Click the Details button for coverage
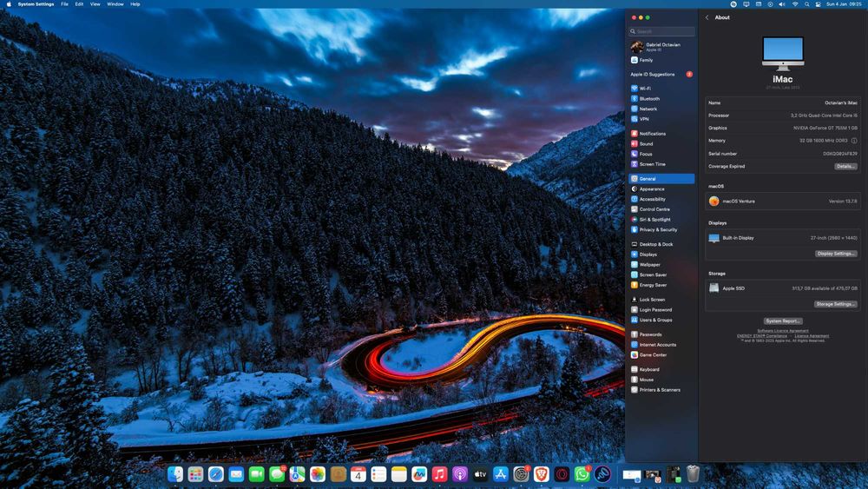This screenshot has width=868, height=489. (845, 166)
